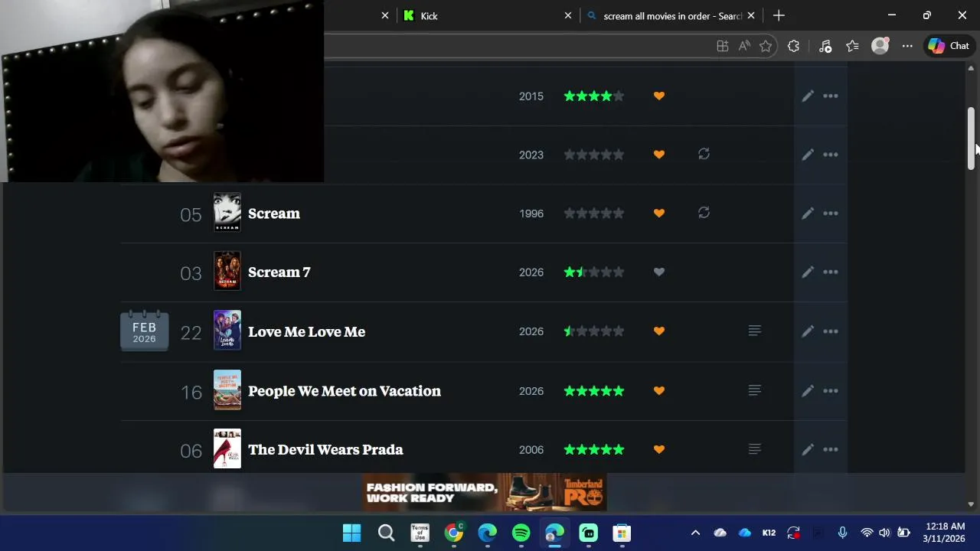
Task: Open People We Meet on Vacation title
Action: [x=345, y=391]
